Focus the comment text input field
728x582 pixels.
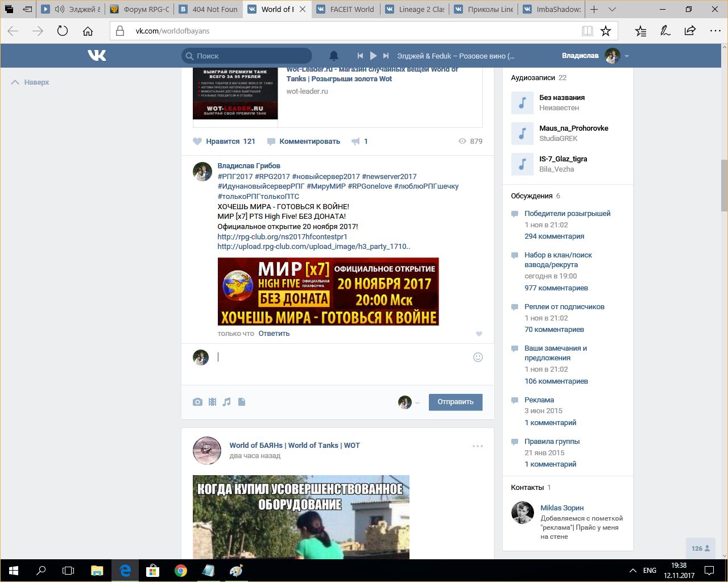click(341, 357)
